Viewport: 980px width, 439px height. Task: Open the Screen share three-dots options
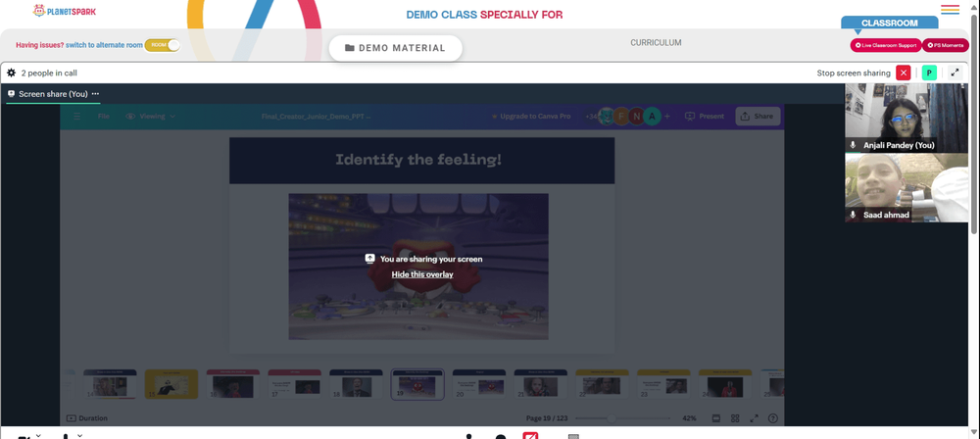95,94
